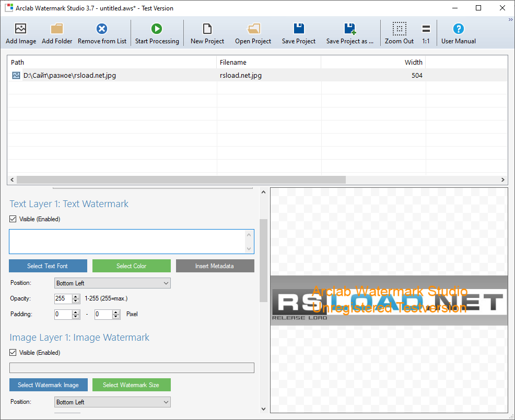515x420 pixels.
Task: Open the Image Layer Position dropdown
Action: click(112, 402)
